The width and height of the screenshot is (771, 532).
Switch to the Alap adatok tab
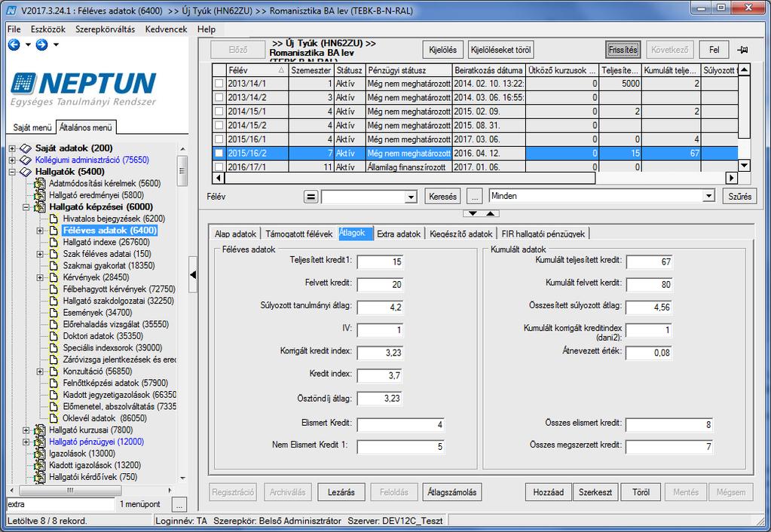point(236,234)
